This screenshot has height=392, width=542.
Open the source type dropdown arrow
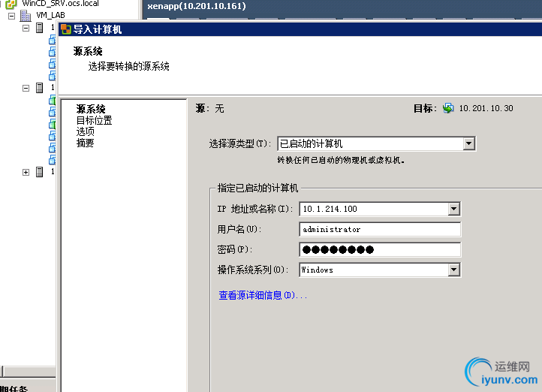(468, 143)
